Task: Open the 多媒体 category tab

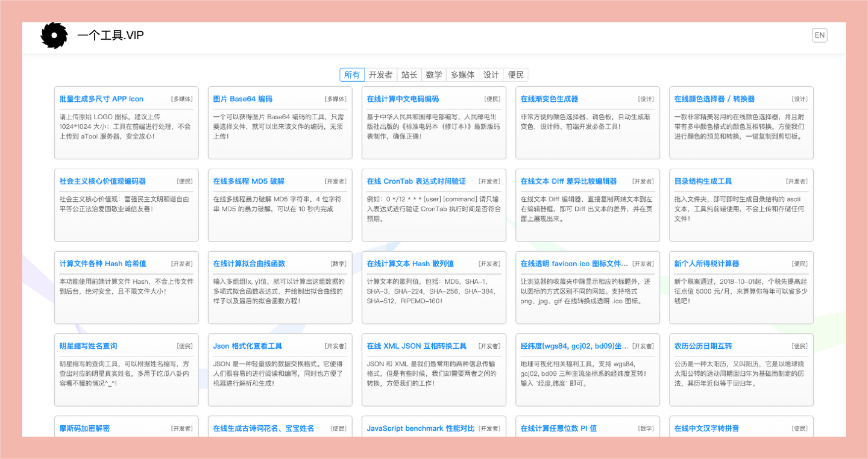Action: click(x=462, y=74)
